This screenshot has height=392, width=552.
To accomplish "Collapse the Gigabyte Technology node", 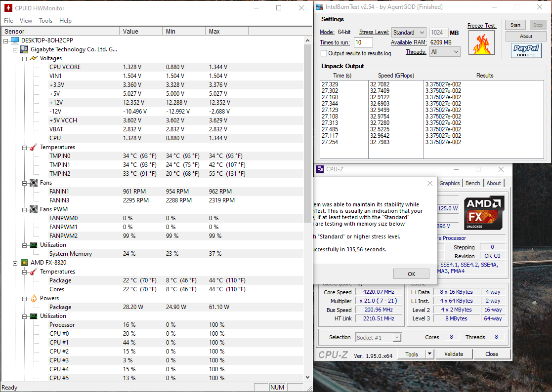I will [x=15, y=49].
